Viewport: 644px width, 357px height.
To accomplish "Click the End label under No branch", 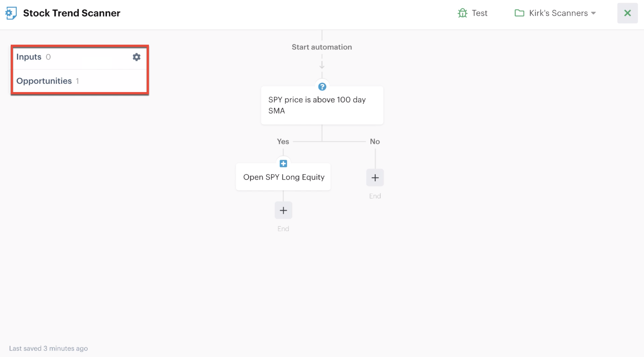I will coord(375,196).
